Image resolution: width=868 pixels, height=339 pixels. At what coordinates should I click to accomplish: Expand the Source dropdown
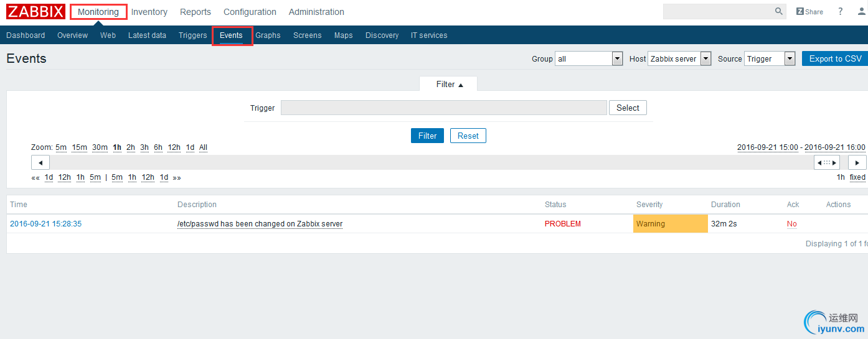pos(770,58)
